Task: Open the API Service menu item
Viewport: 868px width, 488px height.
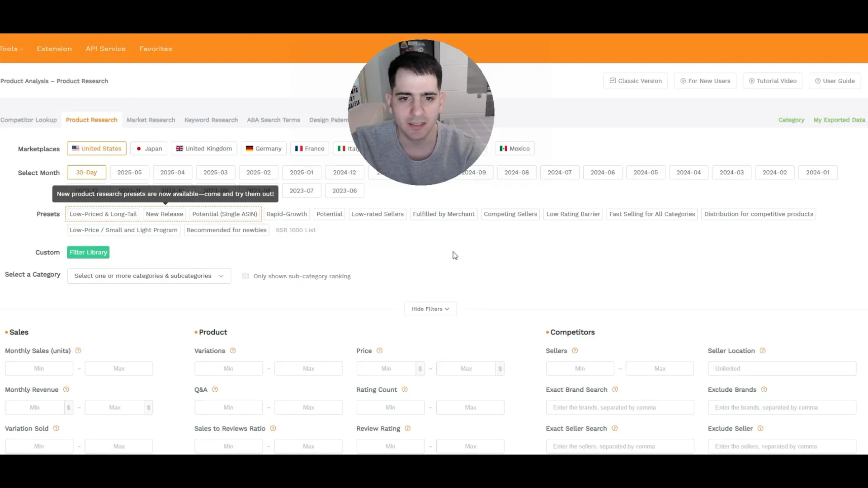Action: (x=105, y=49)
